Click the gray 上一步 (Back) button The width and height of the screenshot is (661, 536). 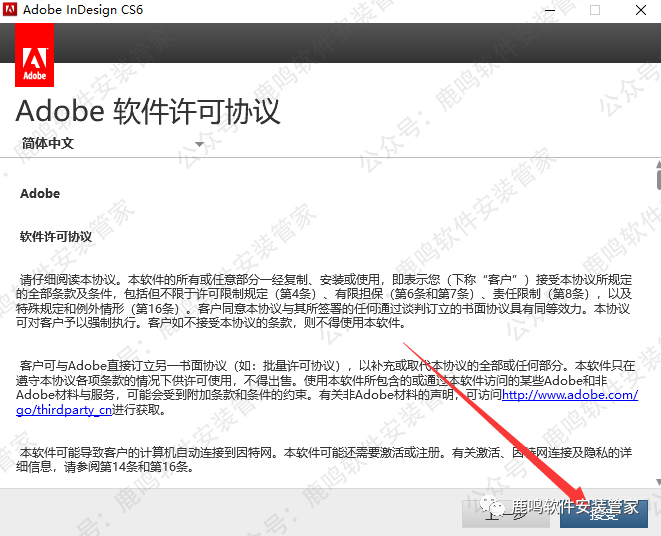point(505,510)
